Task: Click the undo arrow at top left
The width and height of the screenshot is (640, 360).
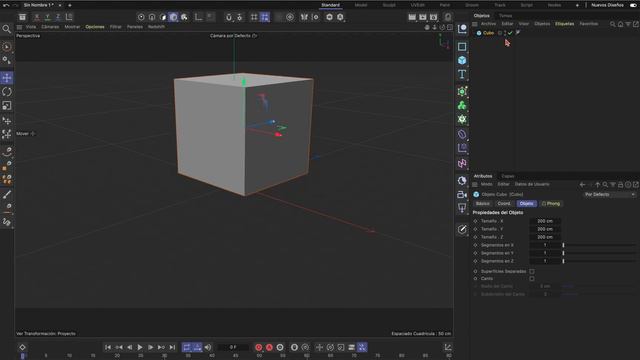Action: pyautogui.click(x=6, y=5)
